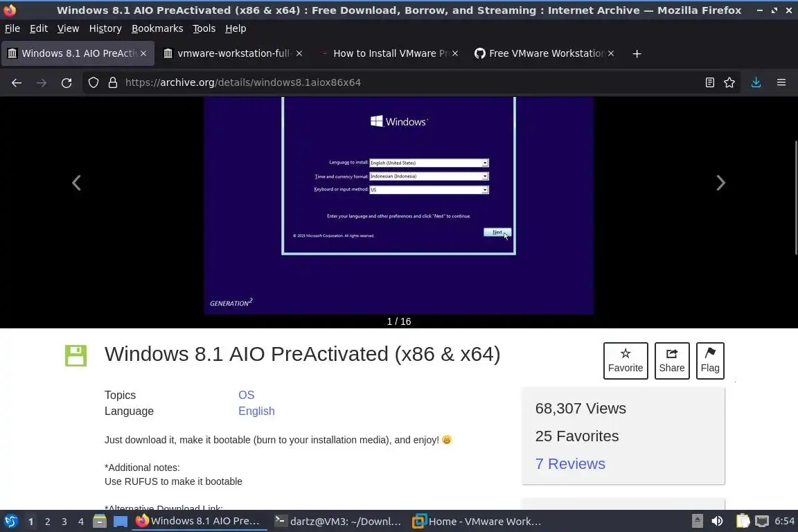The image size is (798, 532).
Task: Go back to the previous page
Action: coord(17,82)
